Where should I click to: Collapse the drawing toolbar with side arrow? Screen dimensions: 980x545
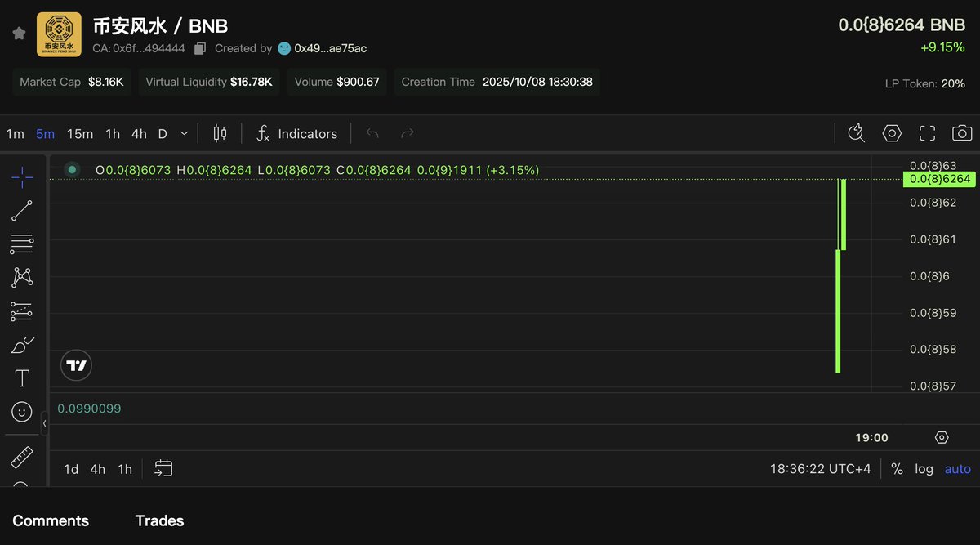(x=44, y=423)
